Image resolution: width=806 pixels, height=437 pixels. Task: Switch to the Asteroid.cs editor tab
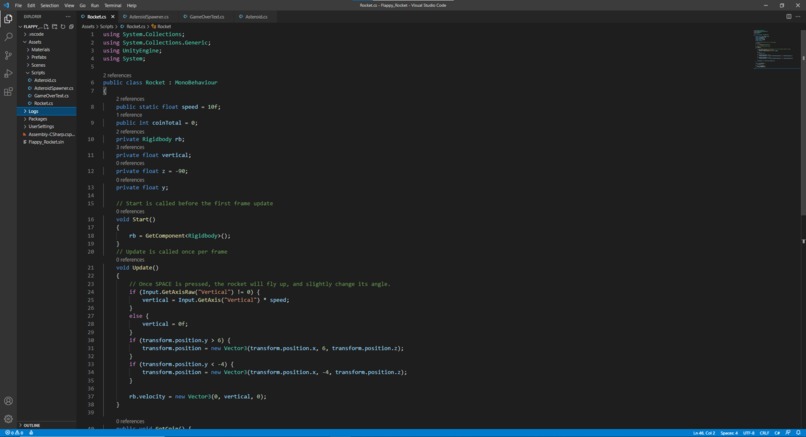[255, 17]
